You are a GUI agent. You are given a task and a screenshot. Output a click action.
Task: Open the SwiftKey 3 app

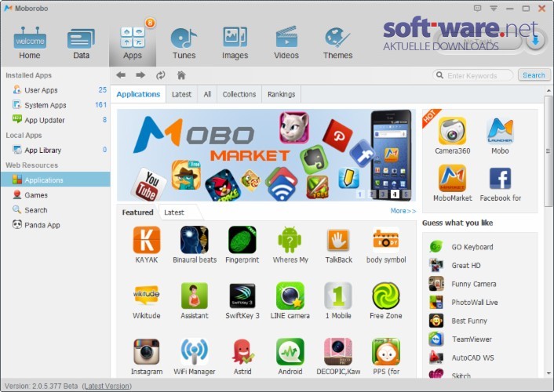[242, 296]
